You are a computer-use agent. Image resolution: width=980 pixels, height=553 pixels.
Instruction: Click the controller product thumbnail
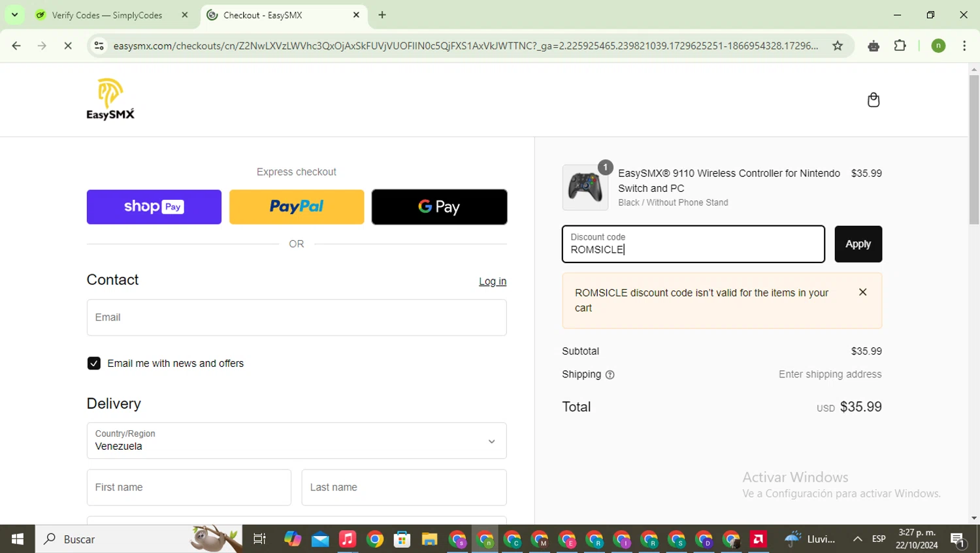(x=585, y=187)
